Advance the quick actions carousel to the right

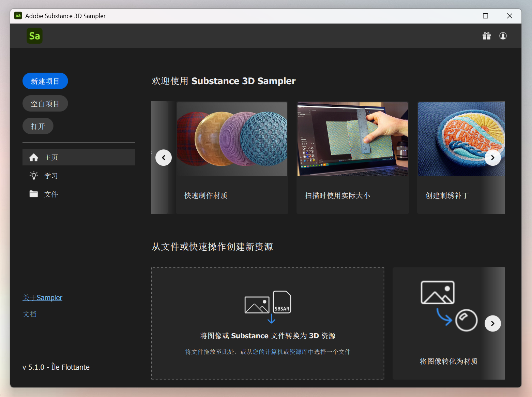point(493,323)
